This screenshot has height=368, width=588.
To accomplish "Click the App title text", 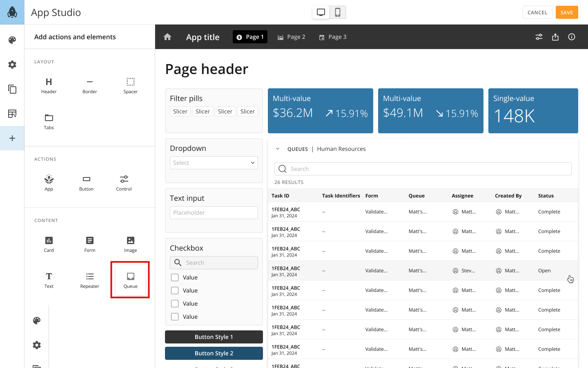I will click(x=203, y=37).
